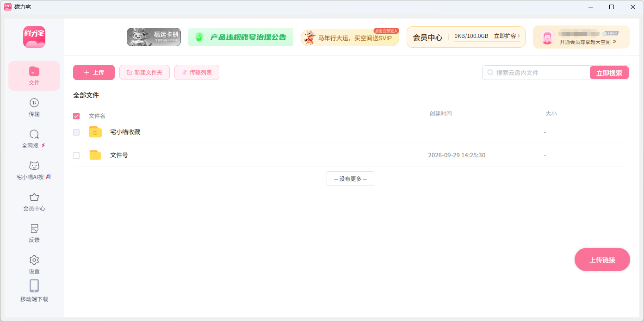Click the 上传链接 floating button
Viewport: 644px width, 322px height.
(x=602, y=260)
